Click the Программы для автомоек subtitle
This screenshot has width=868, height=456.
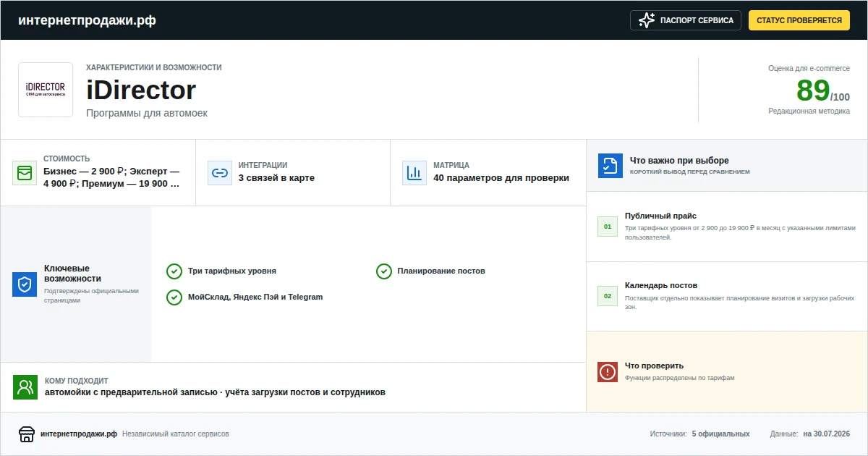(147, 113)
